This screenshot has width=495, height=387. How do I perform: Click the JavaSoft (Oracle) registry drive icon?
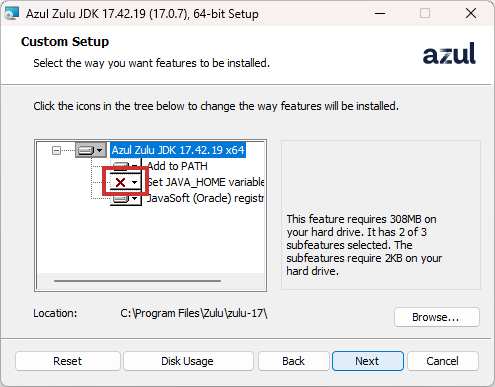pyautogui.click(x=121, y=199)
